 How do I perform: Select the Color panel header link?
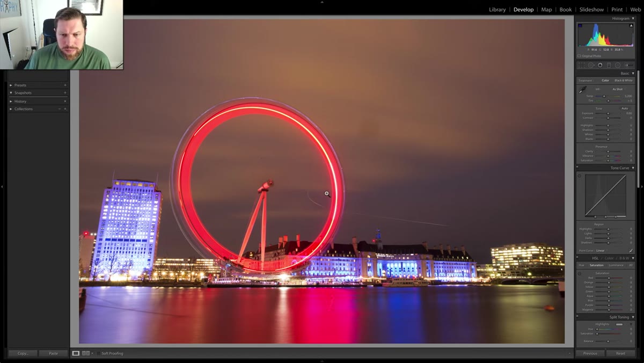(609, 258)
